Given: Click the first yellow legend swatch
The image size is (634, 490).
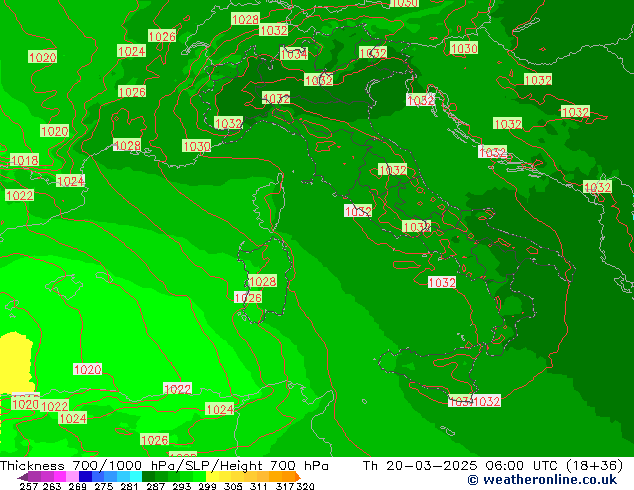Looking at the screenshot, I should tap(212, 476).
